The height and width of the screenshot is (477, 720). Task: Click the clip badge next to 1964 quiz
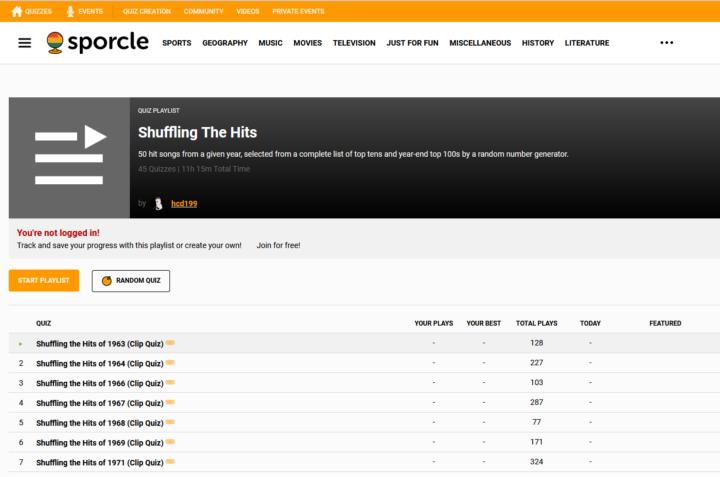tap(170, 363)
